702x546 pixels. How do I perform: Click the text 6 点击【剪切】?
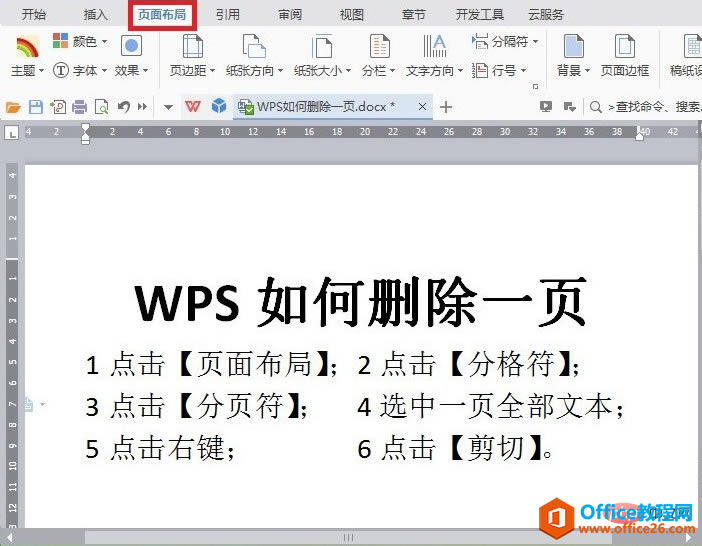click(x=455, y=448)
